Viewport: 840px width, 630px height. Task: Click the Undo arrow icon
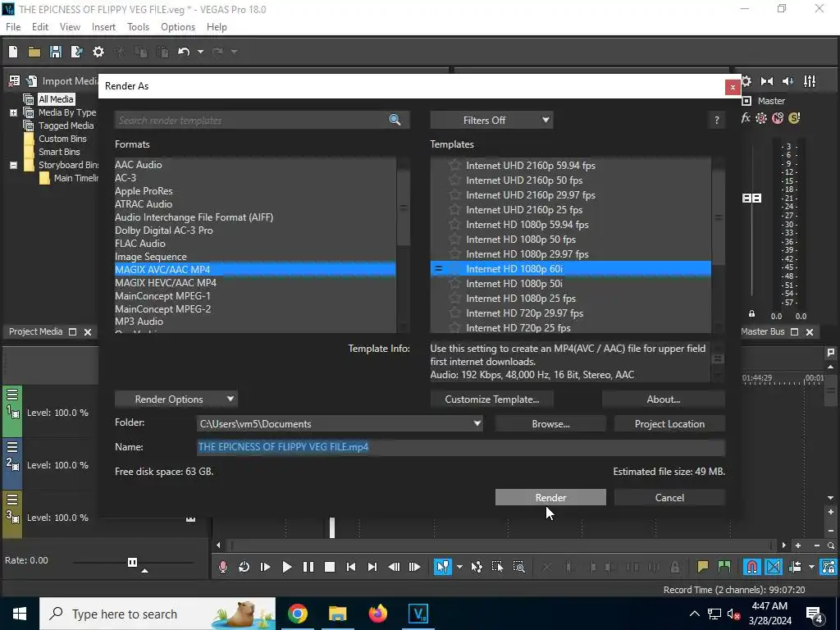pos(184,52)
